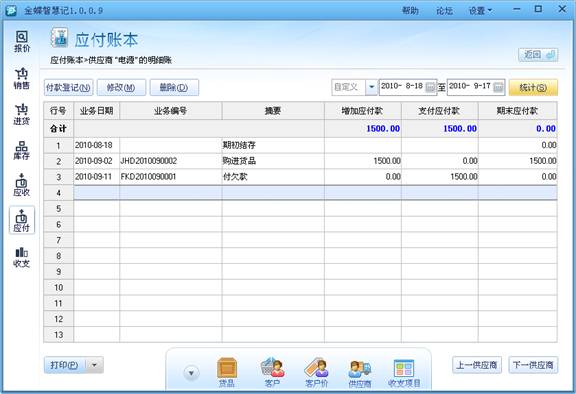Open the 应收 receivables sidebar icon
Viewport: 576px width, 394px height.
[22, 185]
